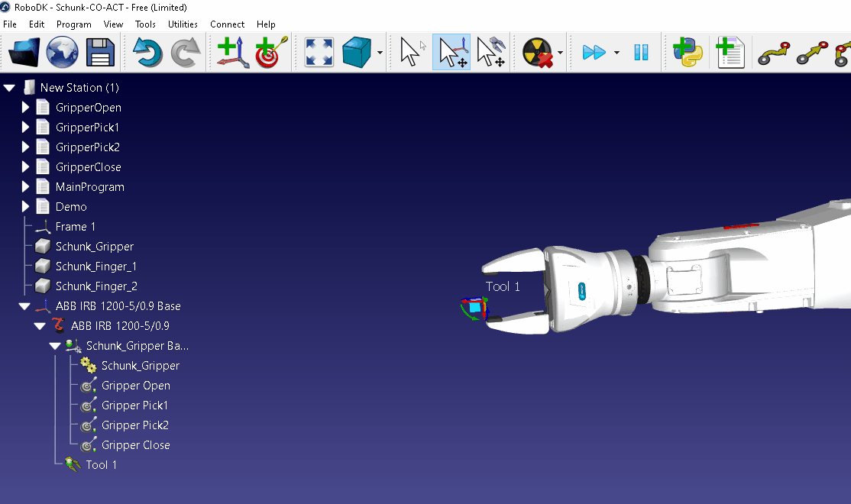Add a reference frame
This screenshot has height=504, width=851.
(233, 52)
